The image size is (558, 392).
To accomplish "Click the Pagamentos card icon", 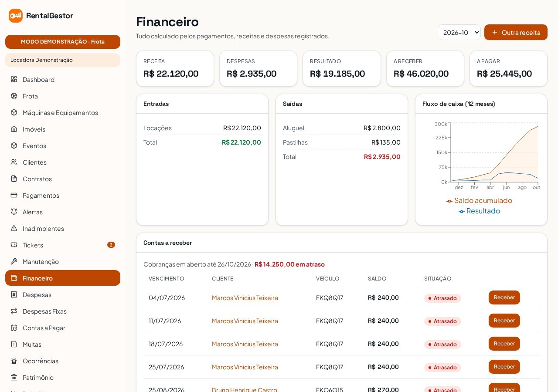I will [x=14, y=195].
